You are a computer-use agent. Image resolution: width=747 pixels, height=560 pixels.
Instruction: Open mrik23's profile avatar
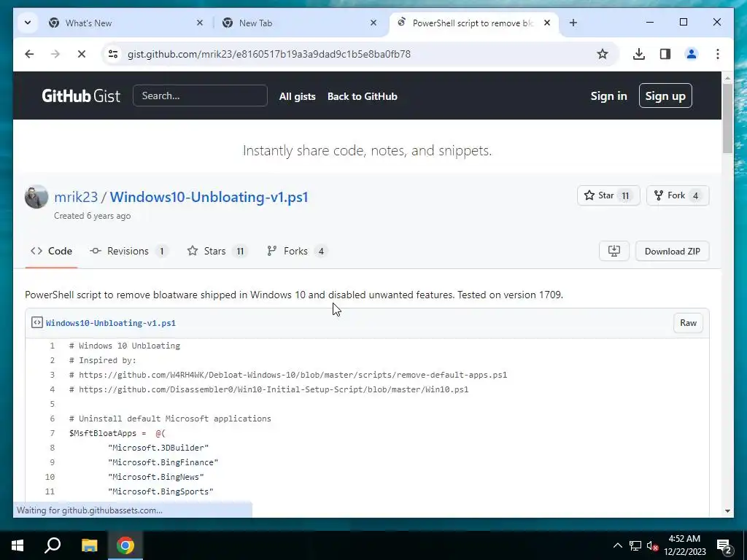36,197
